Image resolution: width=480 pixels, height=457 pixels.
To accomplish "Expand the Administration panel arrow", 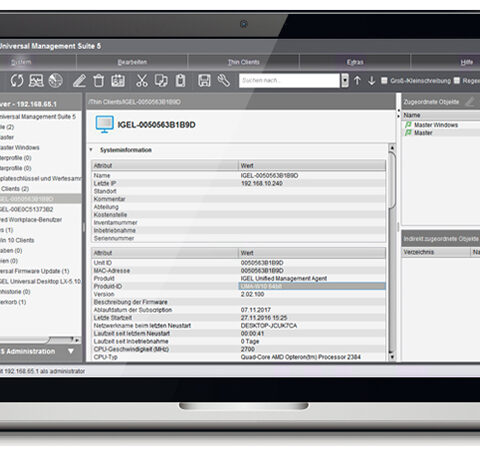I will (71, 351).
